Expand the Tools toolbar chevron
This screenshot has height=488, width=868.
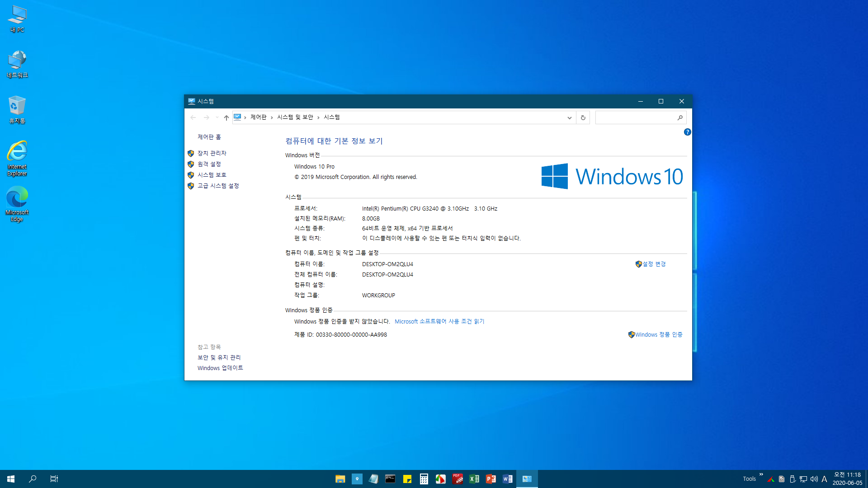point(761,474)
